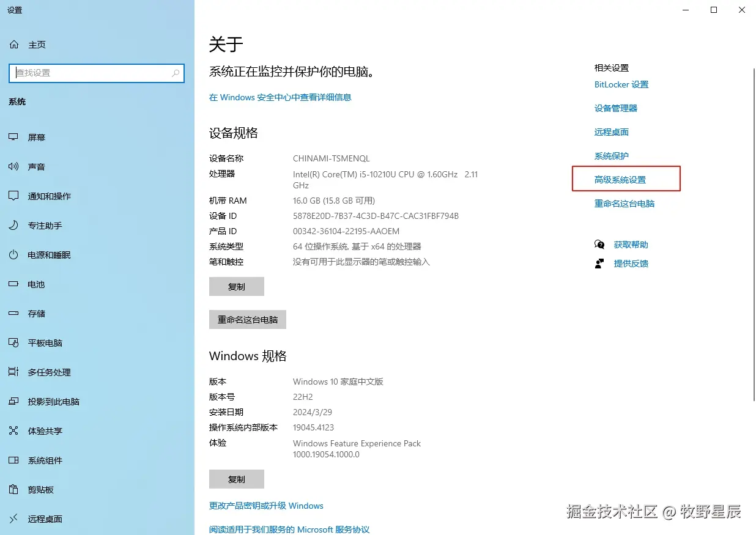Open 更改产品密钥或升级 Windows link
The image size is (756, 535).
pos(266,506)
